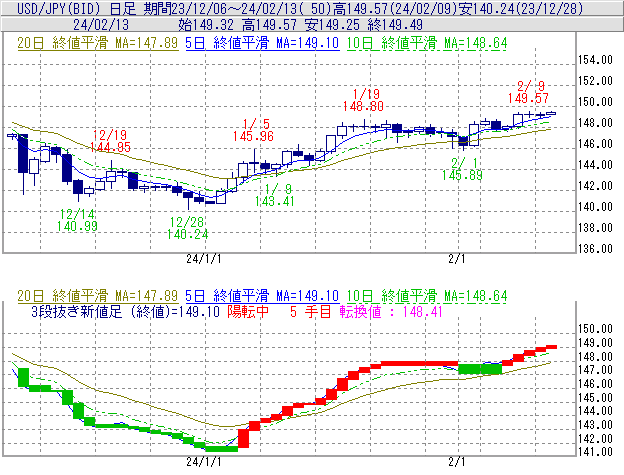Click the open value 始149.32
Screen dimensions: 624x475
pos(206,25)
